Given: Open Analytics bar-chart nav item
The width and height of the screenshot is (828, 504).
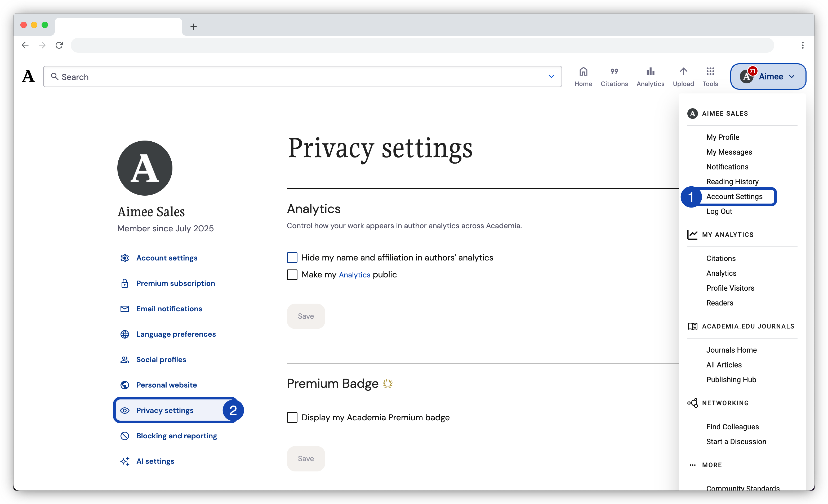Looking at the screenshot, I should [650, 77].
